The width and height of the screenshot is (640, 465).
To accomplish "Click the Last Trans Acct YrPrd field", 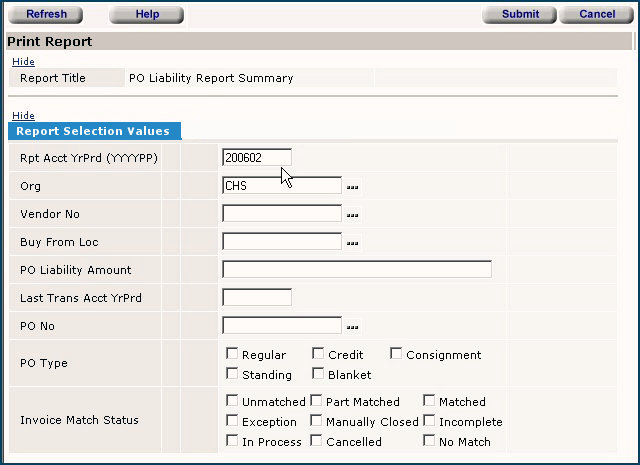I will 257,297.
